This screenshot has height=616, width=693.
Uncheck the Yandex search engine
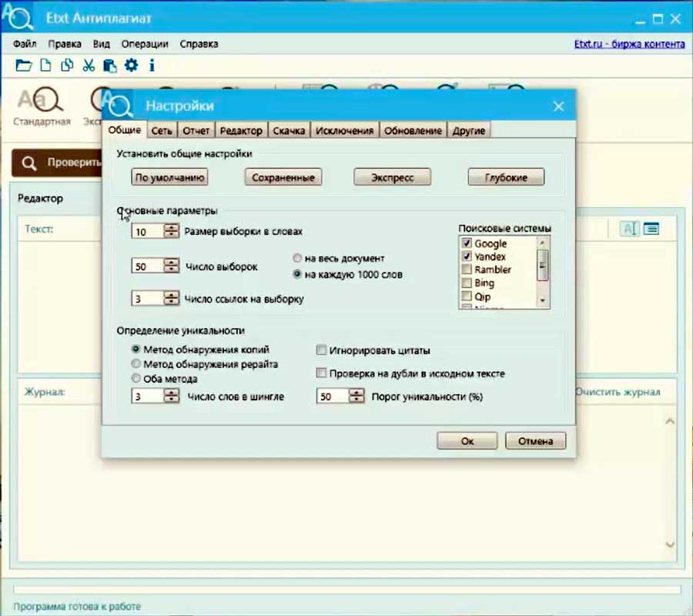[x=467, y=256]
